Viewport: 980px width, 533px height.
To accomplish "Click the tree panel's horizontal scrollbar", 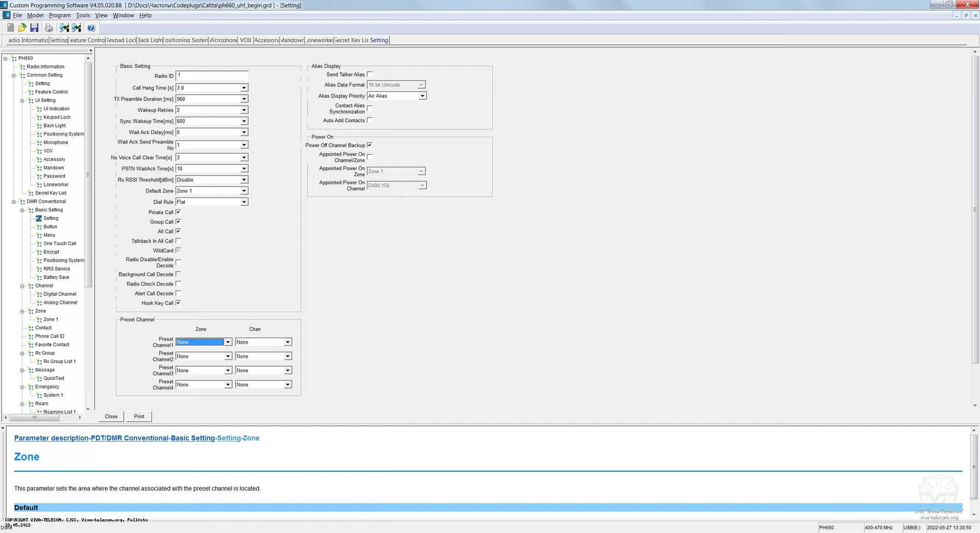I will [x=35, y=418].
